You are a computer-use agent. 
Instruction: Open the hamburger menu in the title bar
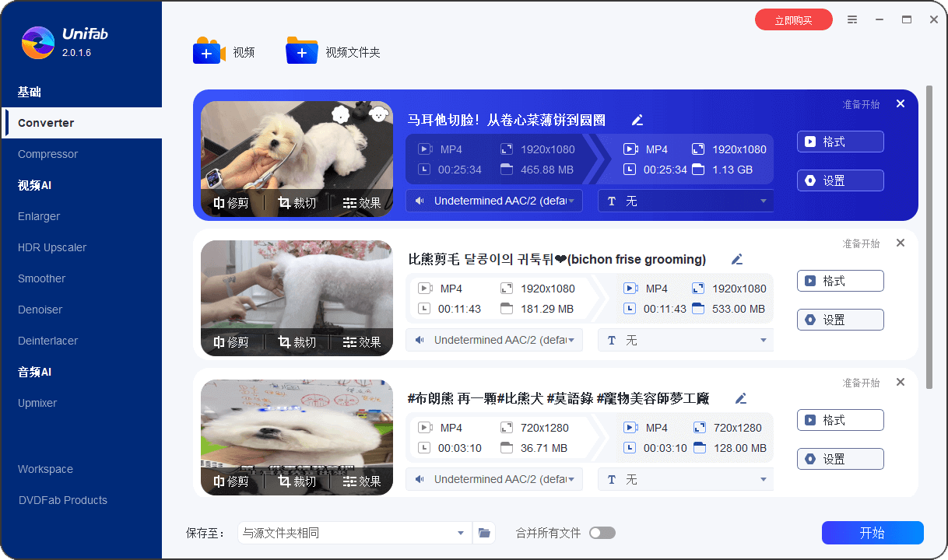point(851,19)
